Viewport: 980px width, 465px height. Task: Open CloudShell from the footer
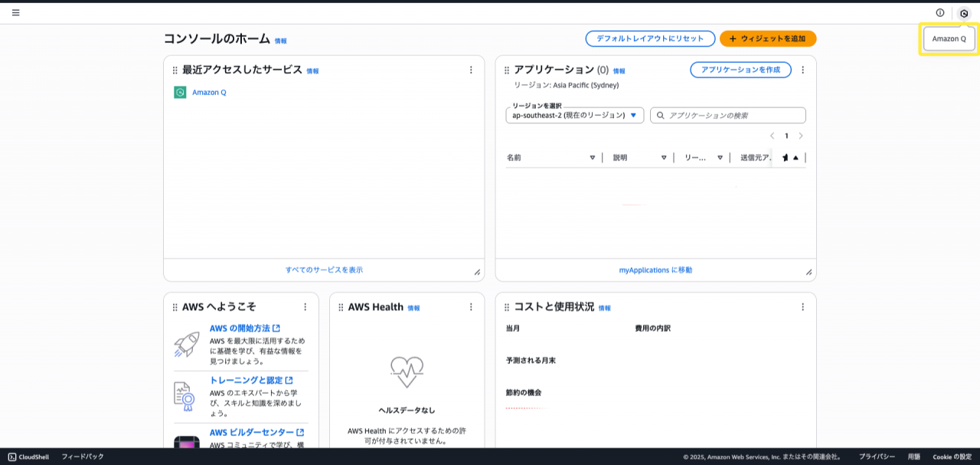pyautogui.click(x=28, y=457)
